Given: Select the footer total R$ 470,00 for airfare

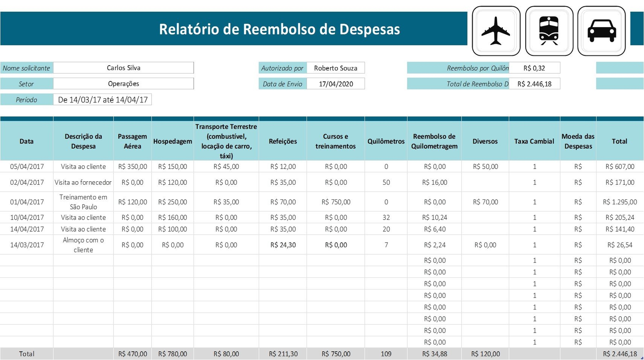Looking at the screenshot, I should (x=132, y=354).
